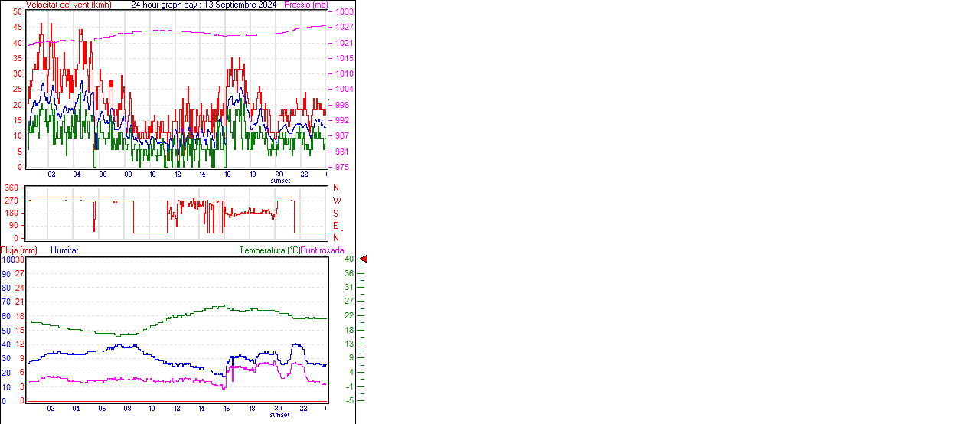Click the sunset label under the wind graph
The height and width of the screenshot is (424, 980).
pos(280,181)
